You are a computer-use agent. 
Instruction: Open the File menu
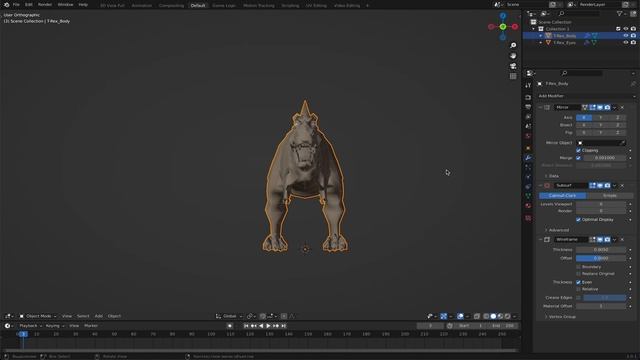[16, 4]
